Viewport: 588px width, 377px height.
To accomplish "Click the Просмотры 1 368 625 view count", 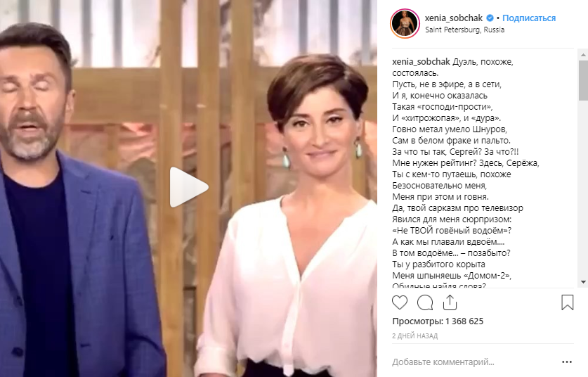I will tap(438, 321).
